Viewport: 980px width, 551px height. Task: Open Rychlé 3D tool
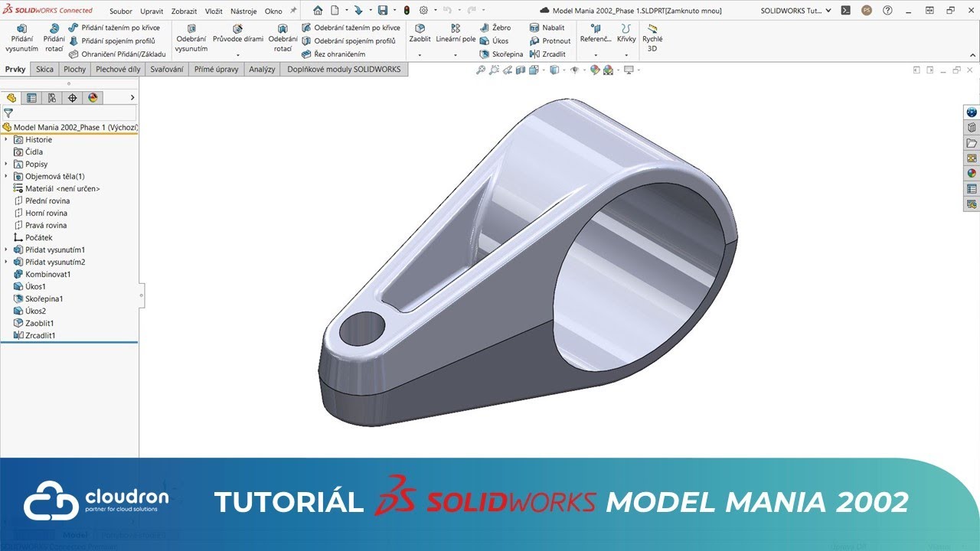[x=652, y=38]
